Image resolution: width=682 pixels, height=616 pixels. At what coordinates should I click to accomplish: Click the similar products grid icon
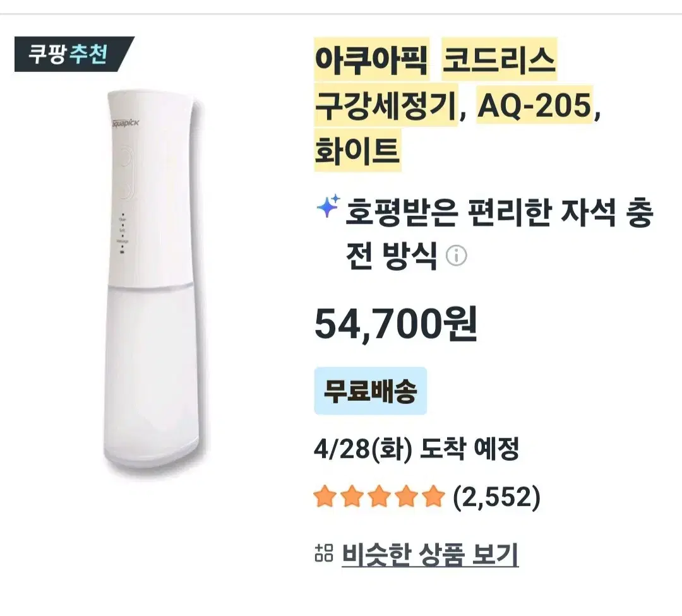point(323,552)
